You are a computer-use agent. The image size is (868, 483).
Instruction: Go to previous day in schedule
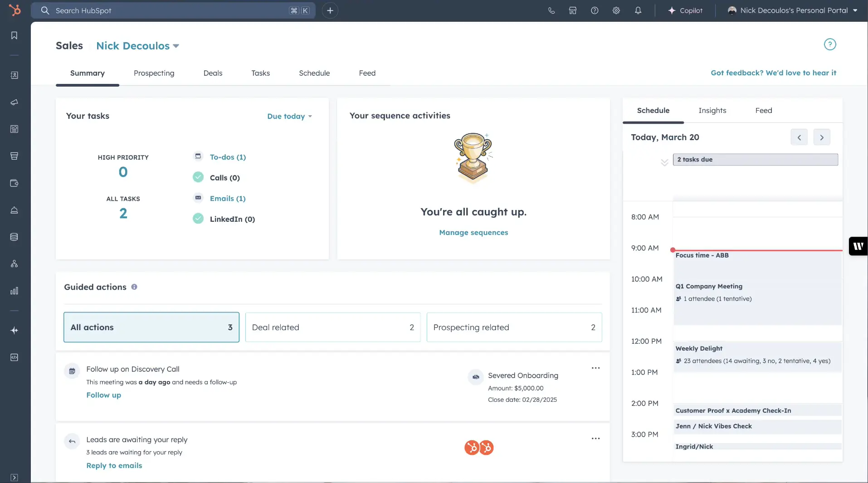click(799, 137)
